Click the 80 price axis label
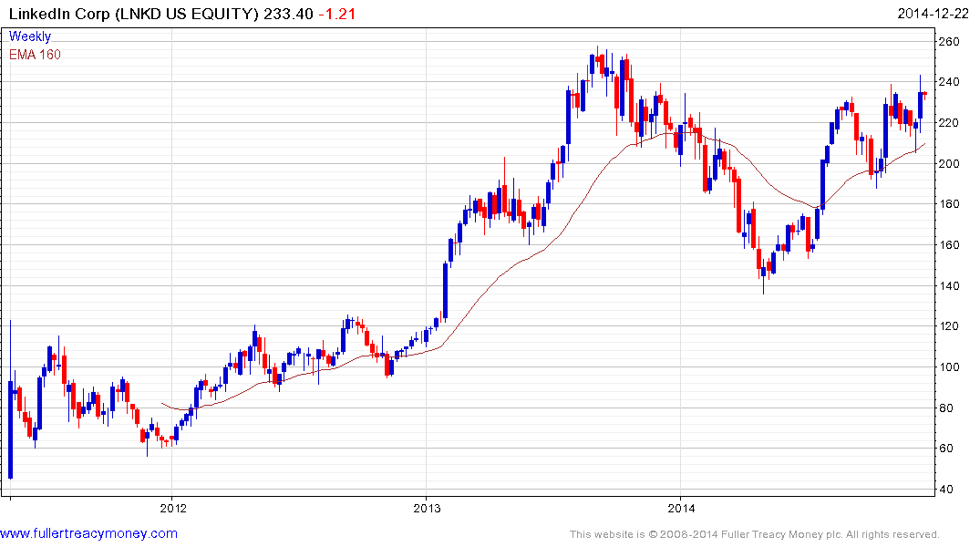 coord(946,408)
